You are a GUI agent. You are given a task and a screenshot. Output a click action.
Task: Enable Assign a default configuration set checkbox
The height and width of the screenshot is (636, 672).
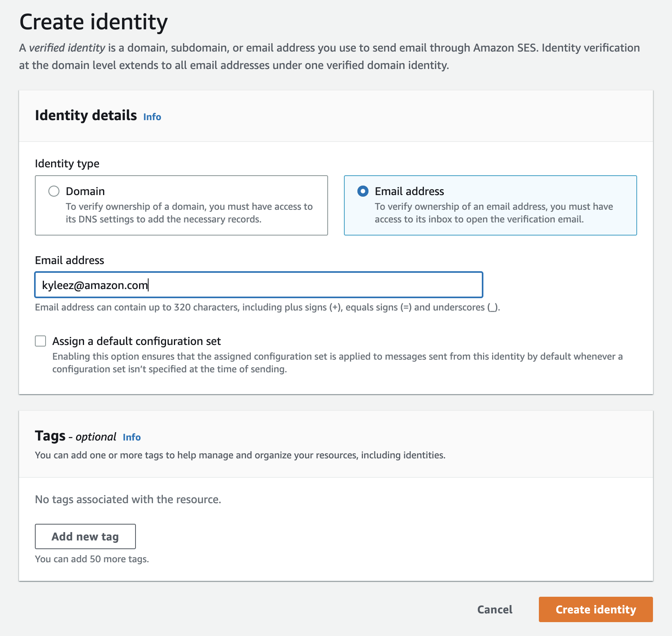point(40,341)
